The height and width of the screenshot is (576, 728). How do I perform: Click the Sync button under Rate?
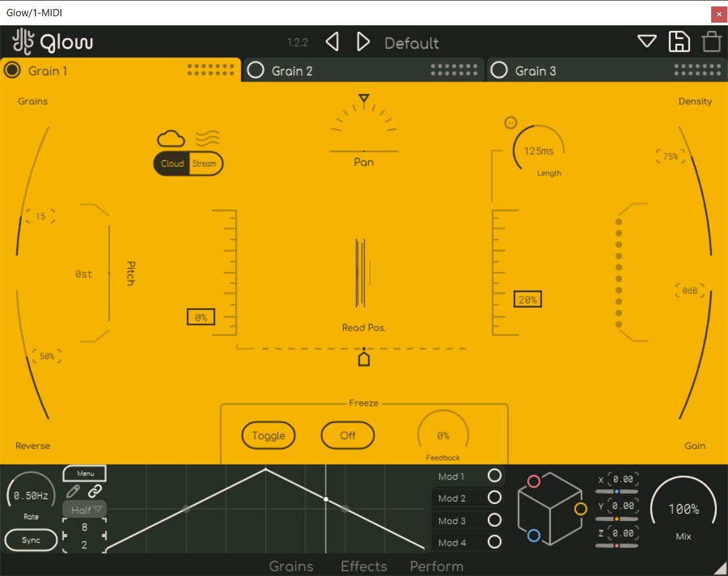click(31, 540)
